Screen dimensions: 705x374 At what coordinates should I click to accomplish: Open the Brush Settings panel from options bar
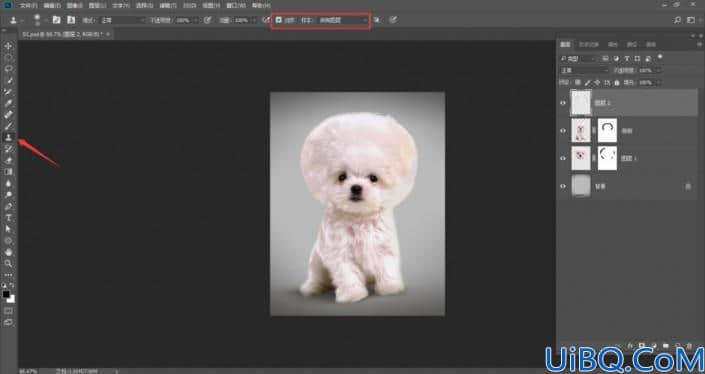(x=57, y=20)
